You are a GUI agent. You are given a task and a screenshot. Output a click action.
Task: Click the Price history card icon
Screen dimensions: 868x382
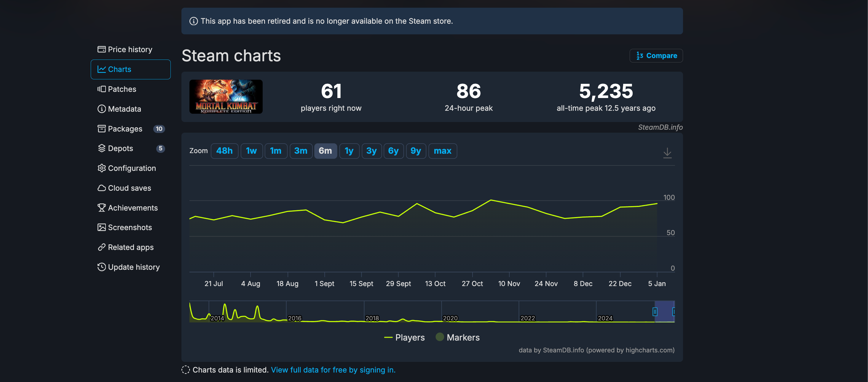coord(101,49)
